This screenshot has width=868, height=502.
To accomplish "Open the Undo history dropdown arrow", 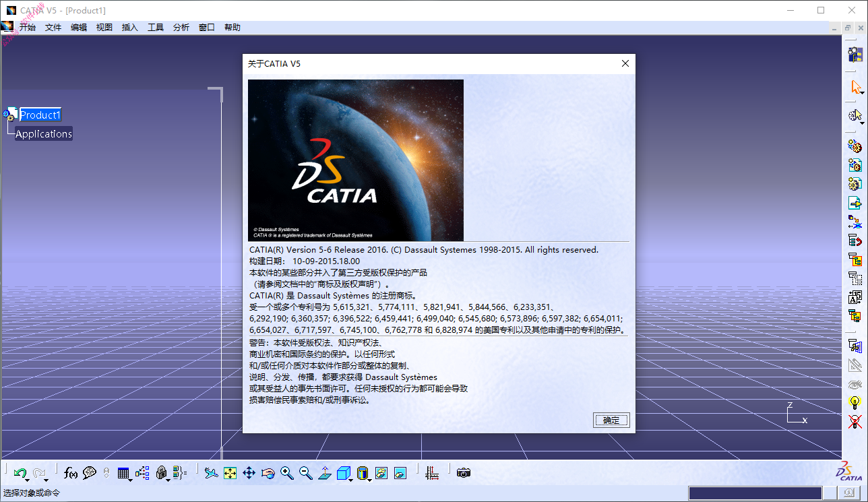I will 27,479.
